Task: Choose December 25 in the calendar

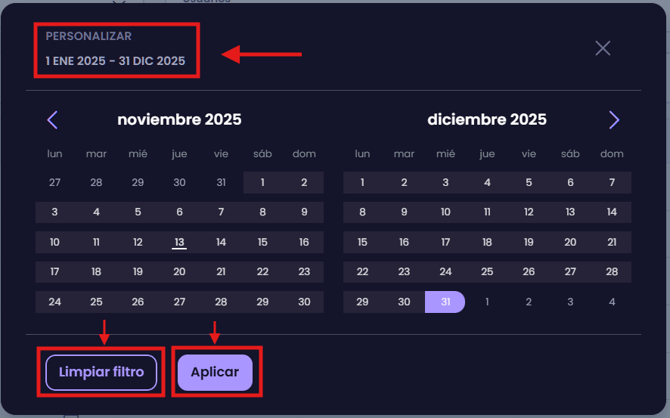Action: coord(487,272)
